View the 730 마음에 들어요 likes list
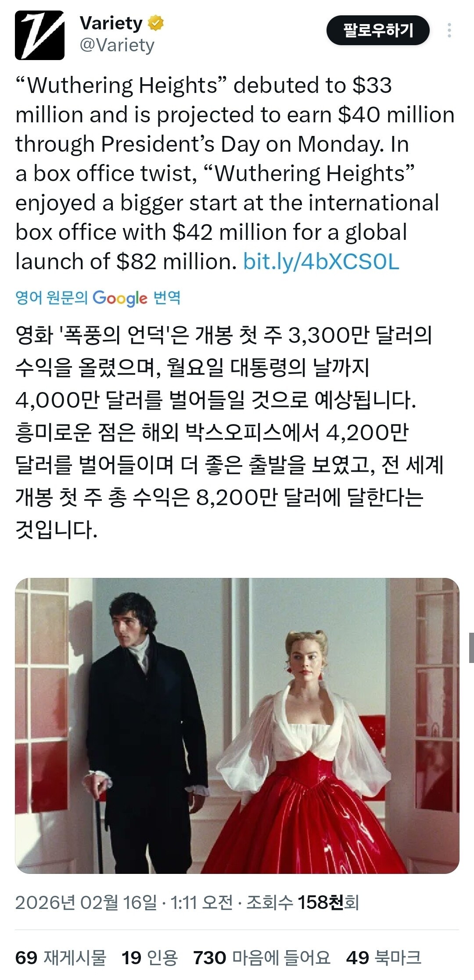 point(262,957)
